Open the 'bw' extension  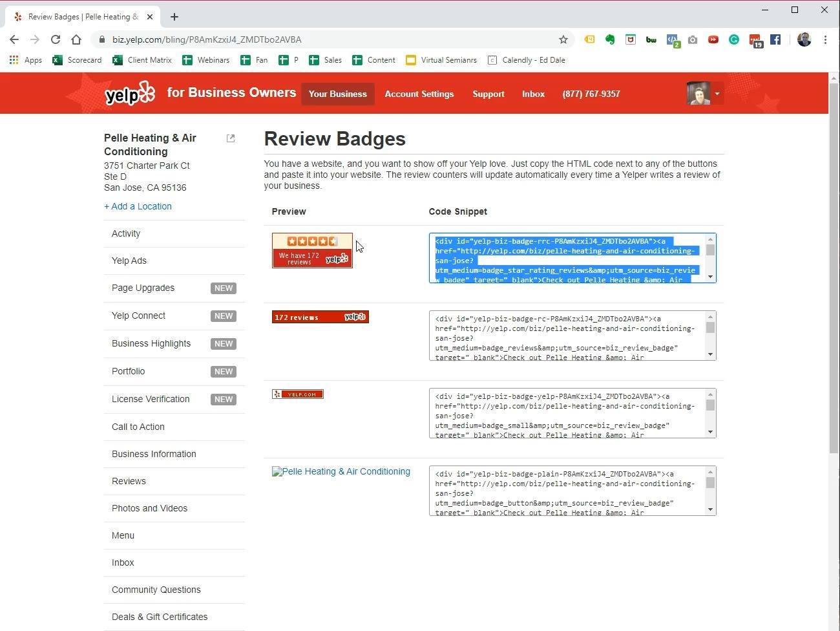tap(651, 39)
